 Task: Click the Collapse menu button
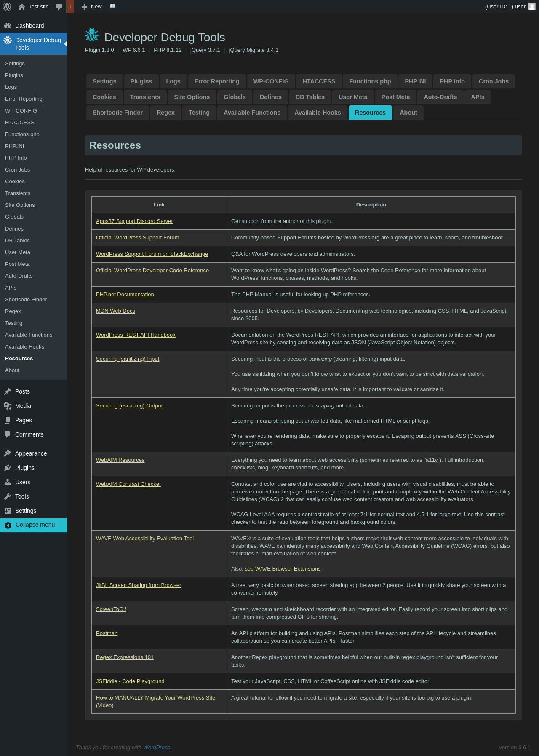[34, 525]
